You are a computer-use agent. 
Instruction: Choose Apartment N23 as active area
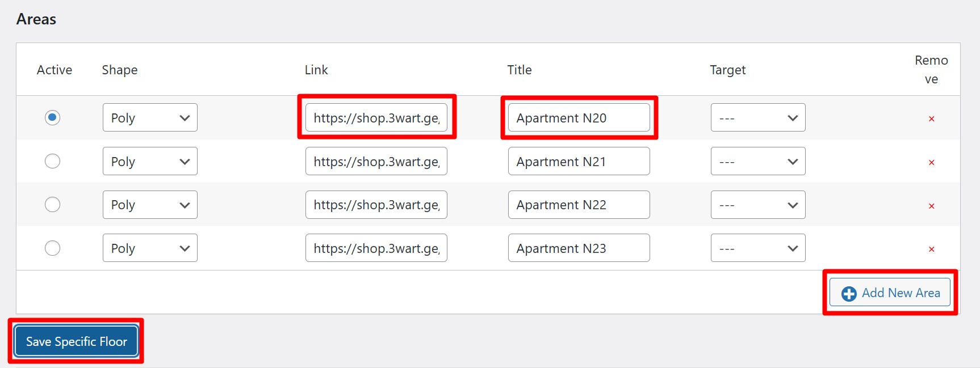coord(52,248)
